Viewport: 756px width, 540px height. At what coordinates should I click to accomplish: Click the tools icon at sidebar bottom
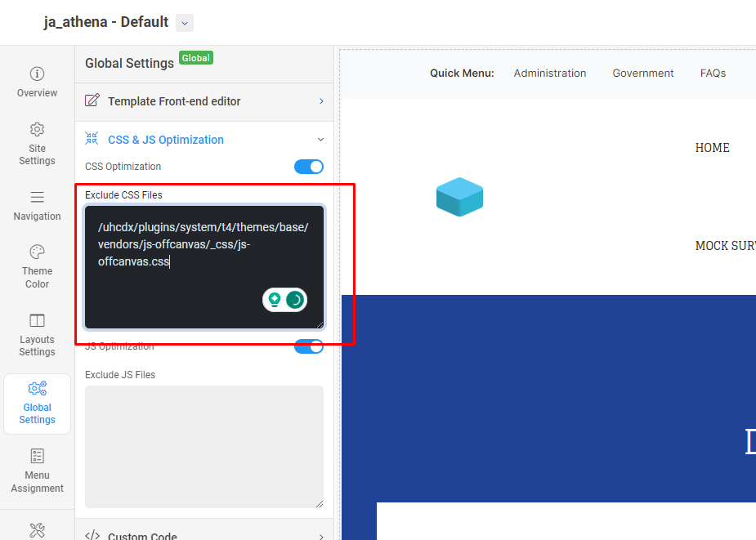point(37,530)
